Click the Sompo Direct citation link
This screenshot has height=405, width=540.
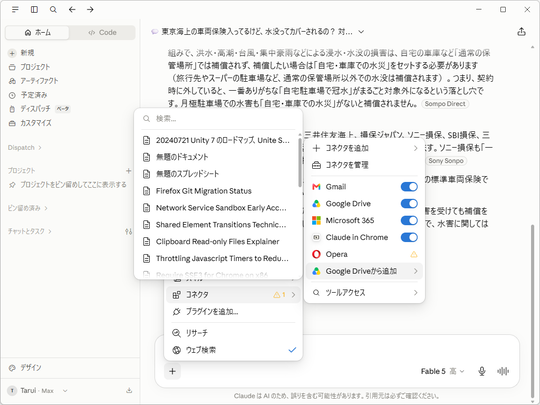(445, 104)
